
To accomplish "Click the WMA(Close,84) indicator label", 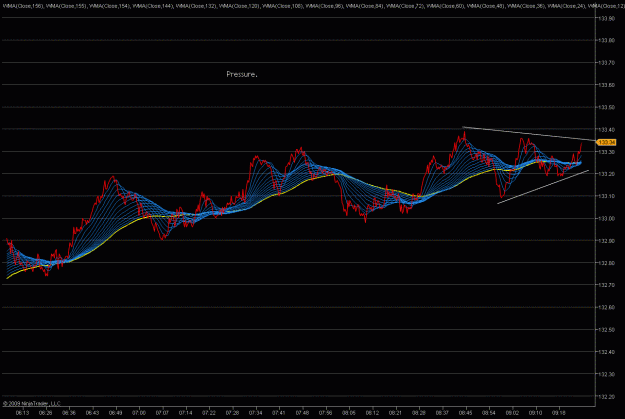I will click(365, 6).
